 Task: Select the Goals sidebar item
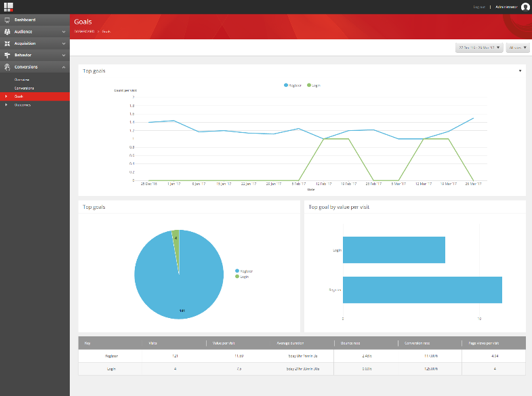tap(35, 96)
